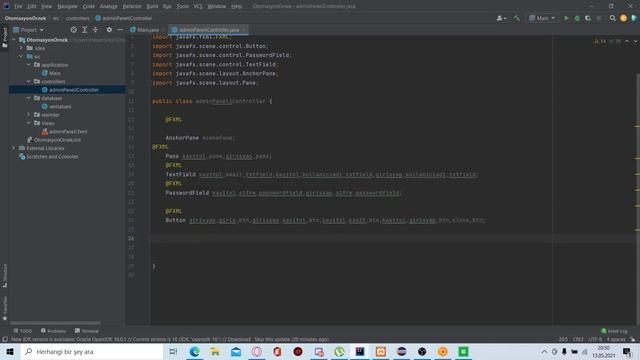Screen dimensions: 640x360
Task: Open the Terminal tool window
Action: [x=87, y=331]
